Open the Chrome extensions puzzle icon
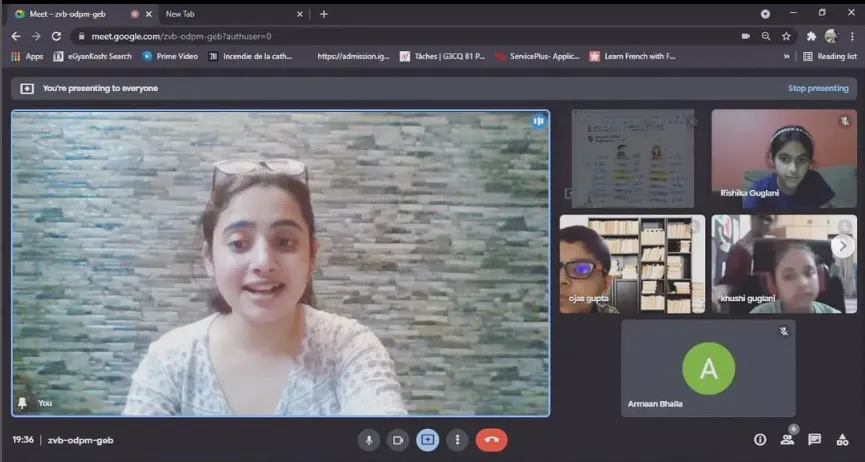The width and height of the screenshot is (865, 462). click(x=811, y=36)
